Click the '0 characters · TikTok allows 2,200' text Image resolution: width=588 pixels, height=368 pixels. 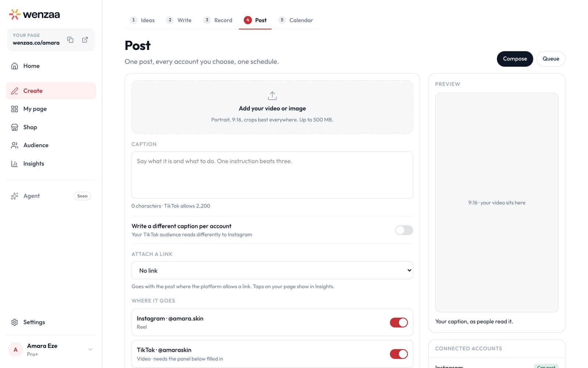(171, 206)
